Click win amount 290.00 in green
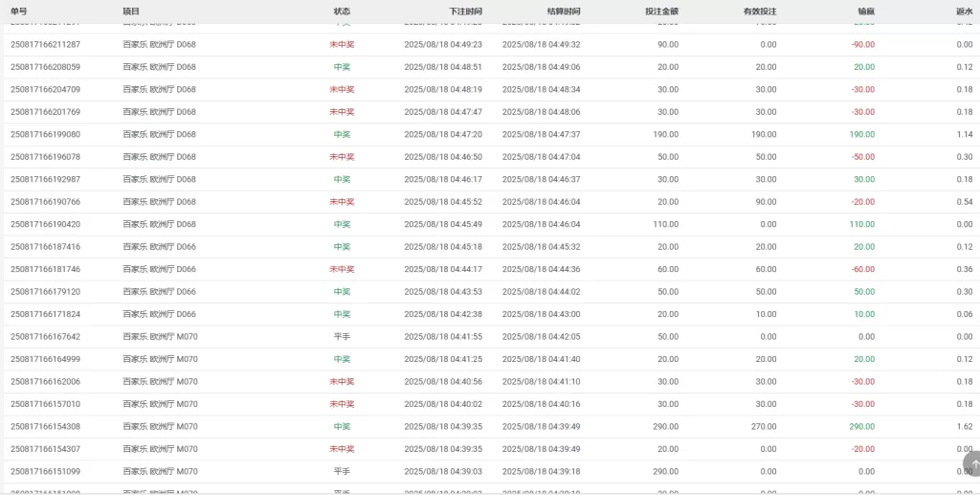The height and width of the screenshot is (495, 980). (x=862, y=427)
